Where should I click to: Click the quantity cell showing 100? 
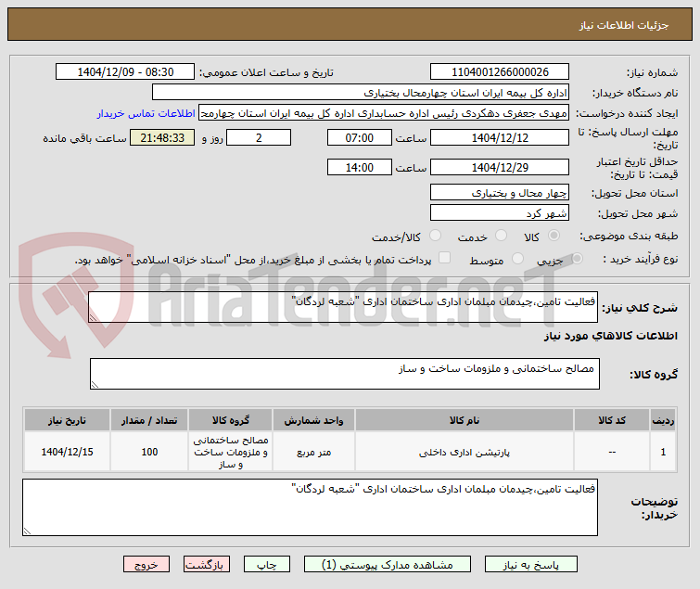tap(149, 452)
